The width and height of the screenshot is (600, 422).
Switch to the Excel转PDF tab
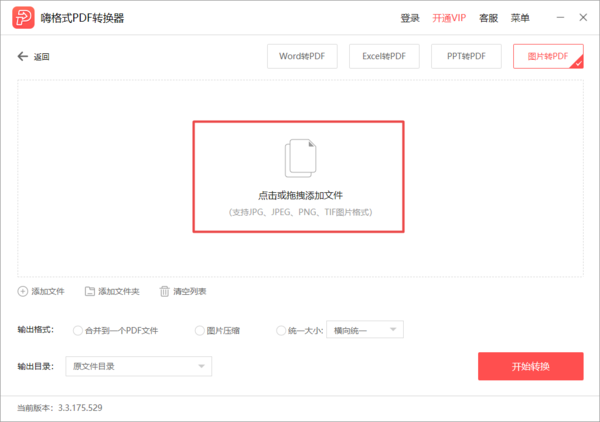coord(384,57)
